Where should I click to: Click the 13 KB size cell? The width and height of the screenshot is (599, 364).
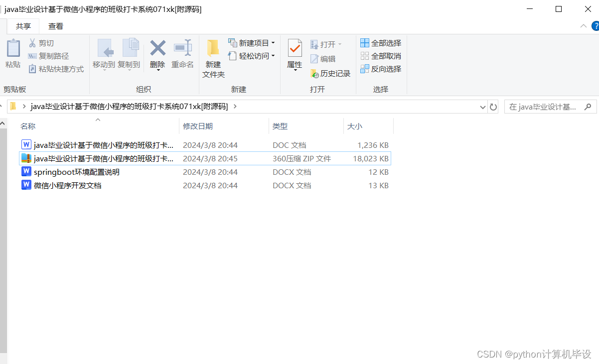pyautogui.click(x=379, y=185)
